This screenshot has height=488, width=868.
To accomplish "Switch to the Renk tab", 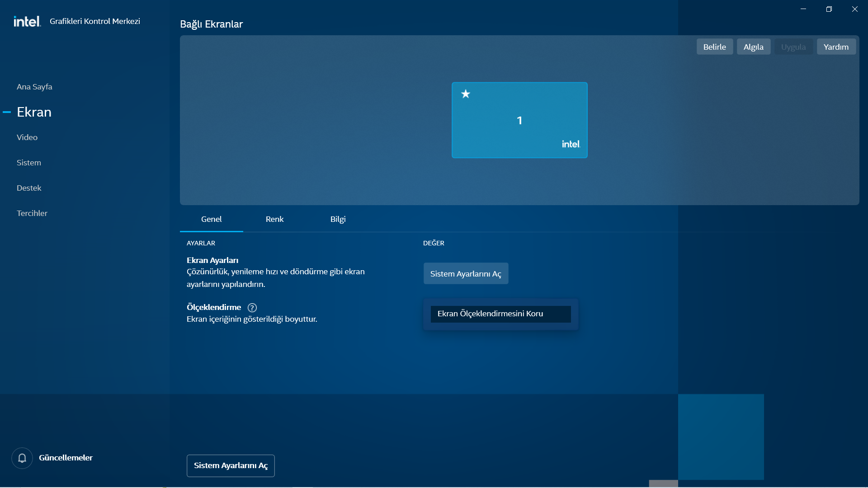I will coord(274,219).
